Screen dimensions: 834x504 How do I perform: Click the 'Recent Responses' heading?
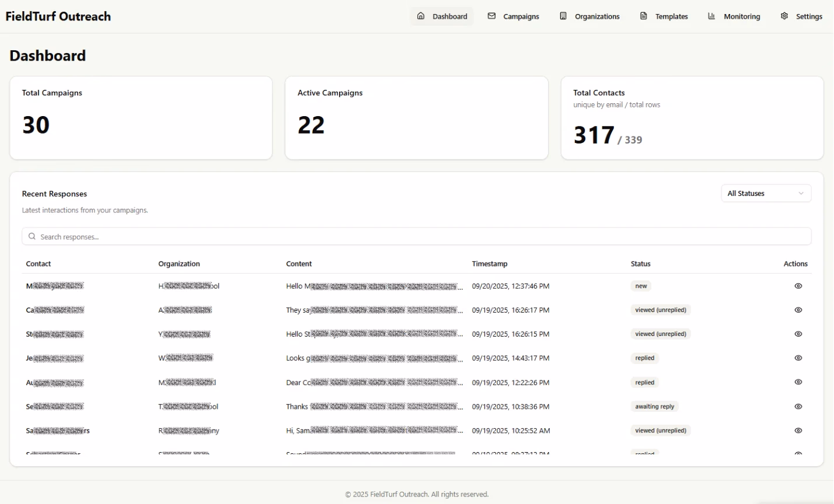54,194
